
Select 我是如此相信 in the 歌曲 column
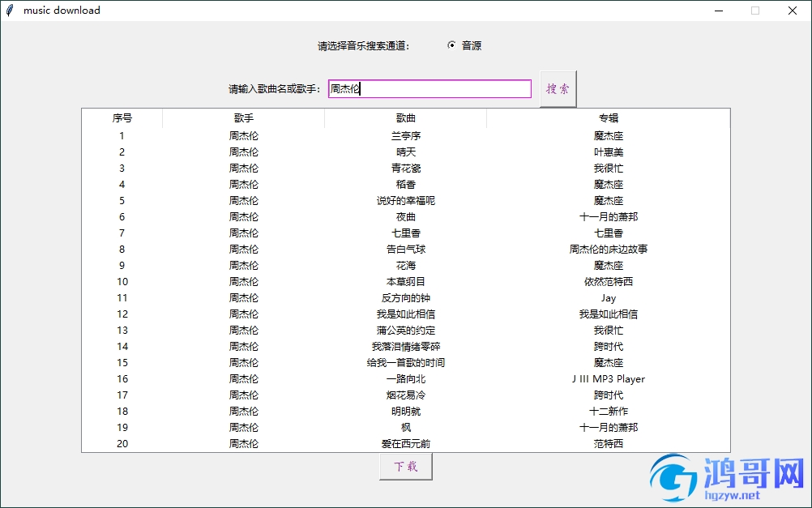[x=405, y=314]
